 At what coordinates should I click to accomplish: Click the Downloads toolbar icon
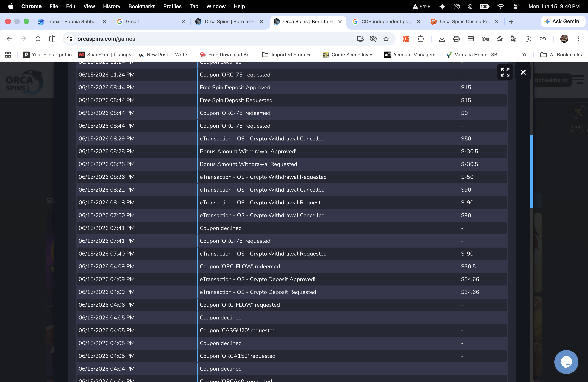(x=442, y=39)
